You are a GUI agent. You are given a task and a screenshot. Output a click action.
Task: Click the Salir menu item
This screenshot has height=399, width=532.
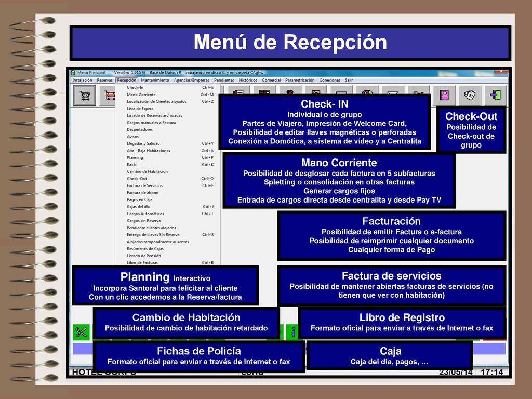(x=349, y=81)
